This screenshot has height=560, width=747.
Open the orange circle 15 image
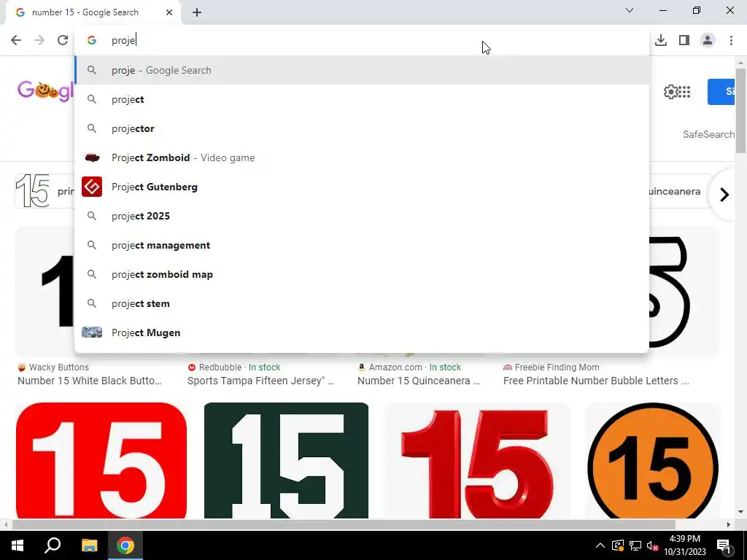[652, 461]
